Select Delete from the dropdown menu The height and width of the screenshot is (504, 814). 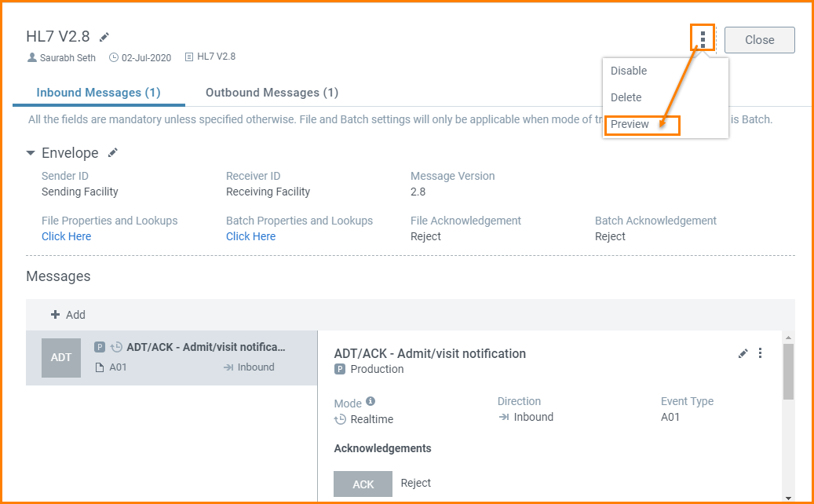[626, 97]
